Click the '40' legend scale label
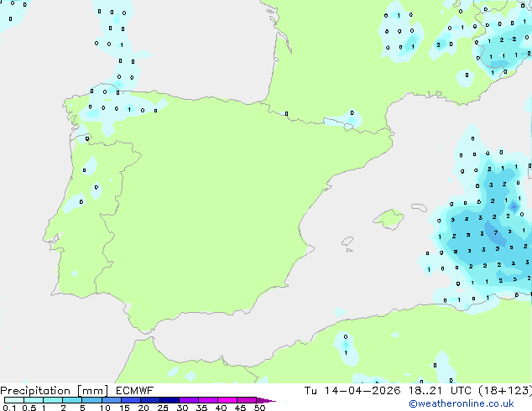The height and width of the screenshot is (411, 532). click(x=221, y=408)
